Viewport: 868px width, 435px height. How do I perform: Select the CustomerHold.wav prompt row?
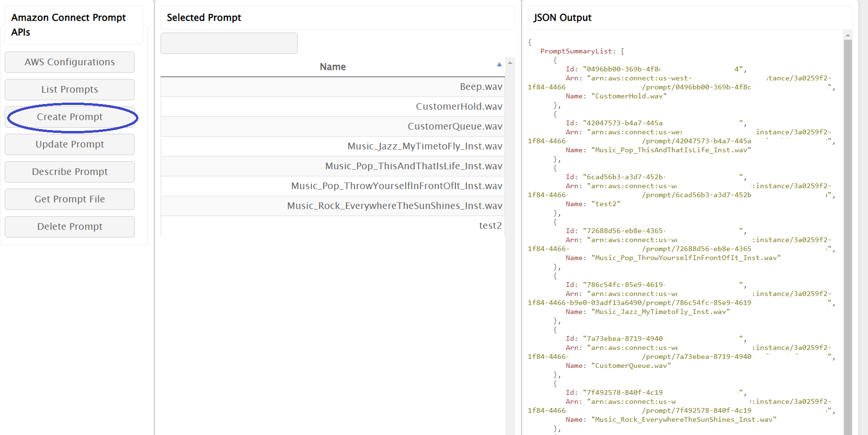point(333,106)
